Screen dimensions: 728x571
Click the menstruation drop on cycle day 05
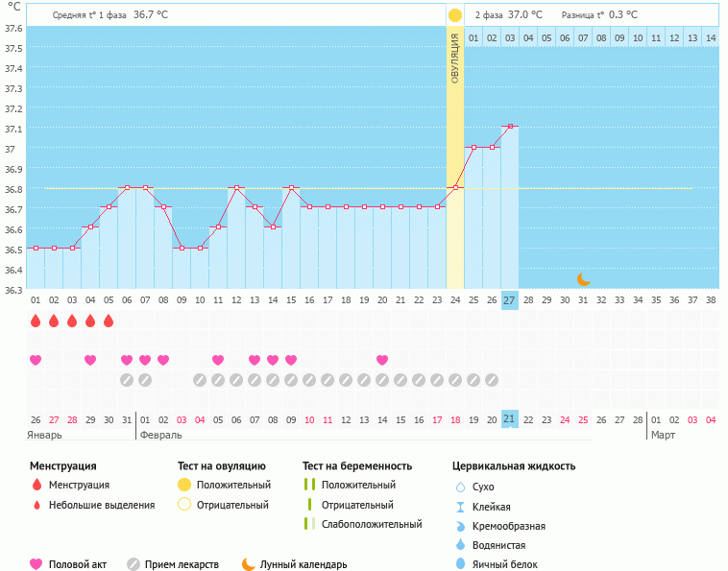point(109,321)
